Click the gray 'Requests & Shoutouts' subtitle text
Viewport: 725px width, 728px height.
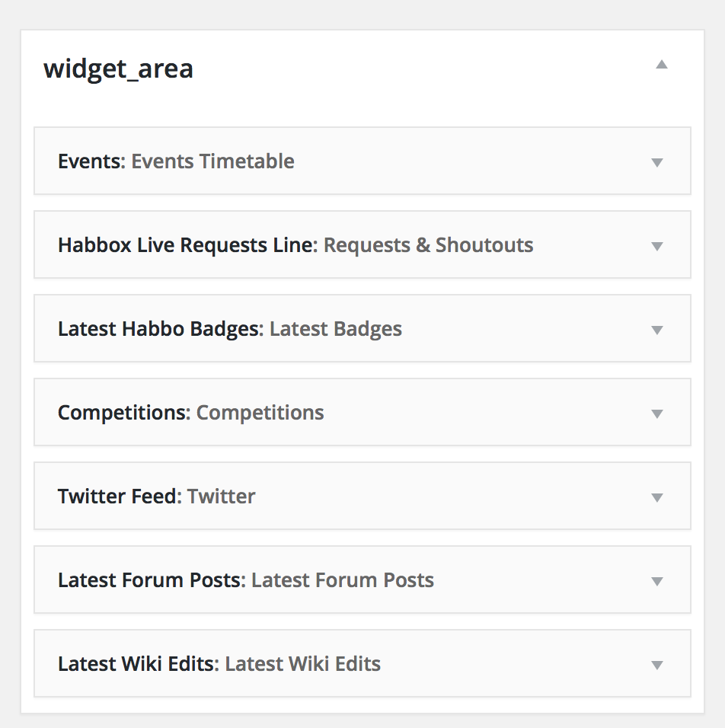tap(428, 245)
